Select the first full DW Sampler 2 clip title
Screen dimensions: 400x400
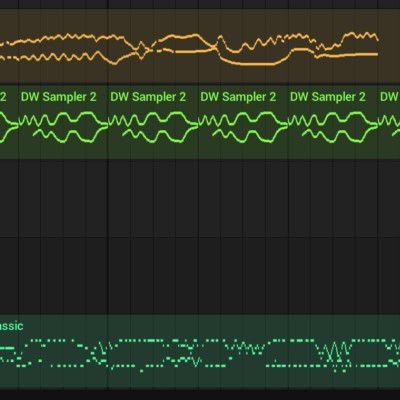pyautogui.click(x=58, y=97)
